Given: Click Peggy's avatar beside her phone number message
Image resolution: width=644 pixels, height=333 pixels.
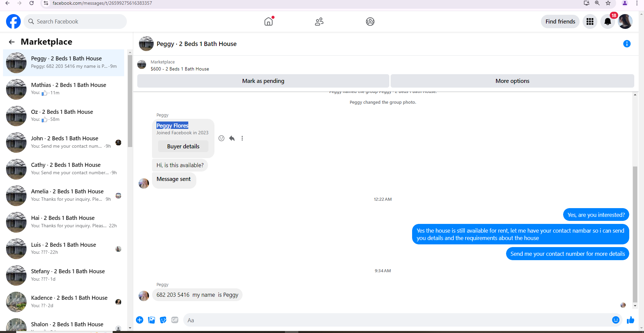Looking at the screenshot, I should pyautogui.click(x=144, y=296).
